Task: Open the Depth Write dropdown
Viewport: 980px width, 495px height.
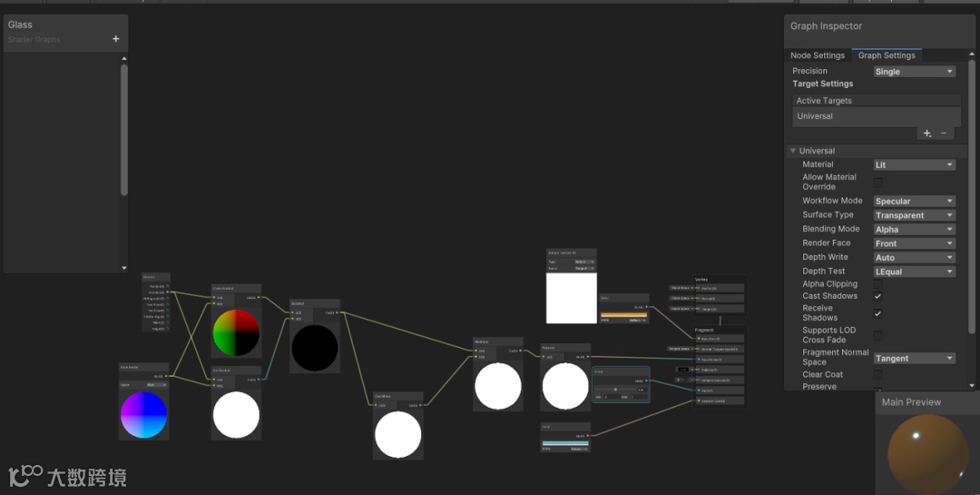Action: click(915, 257)
